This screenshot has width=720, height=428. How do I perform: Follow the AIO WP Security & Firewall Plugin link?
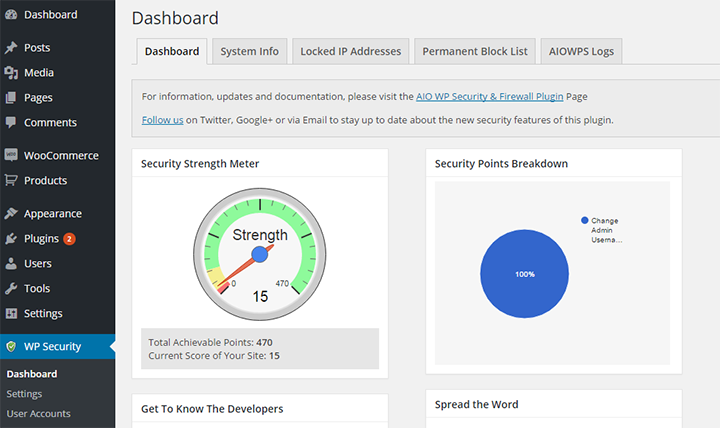pos(489,96)
